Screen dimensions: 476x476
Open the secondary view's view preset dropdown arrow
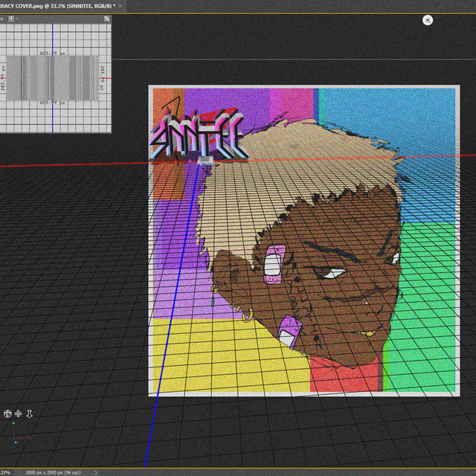coord(18,18)
